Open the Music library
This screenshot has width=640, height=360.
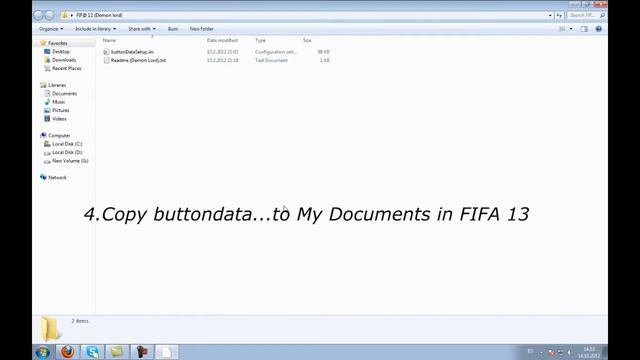pyautogui.click(x=58, y=102)
